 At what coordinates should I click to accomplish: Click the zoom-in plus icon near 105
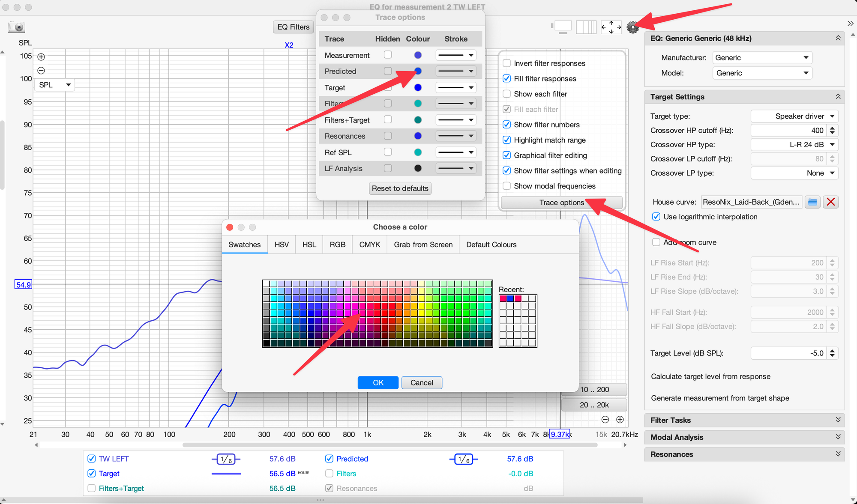[x=41, y=57]
